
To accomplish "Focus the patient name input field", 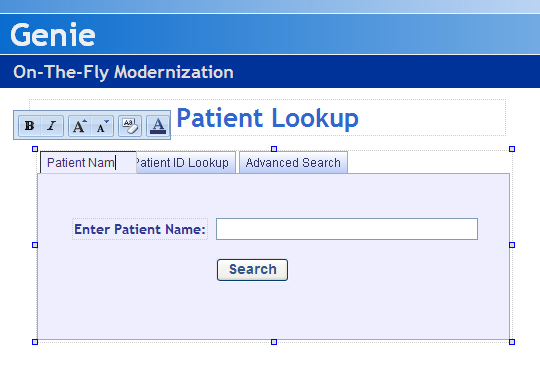I will coord(347,229).
